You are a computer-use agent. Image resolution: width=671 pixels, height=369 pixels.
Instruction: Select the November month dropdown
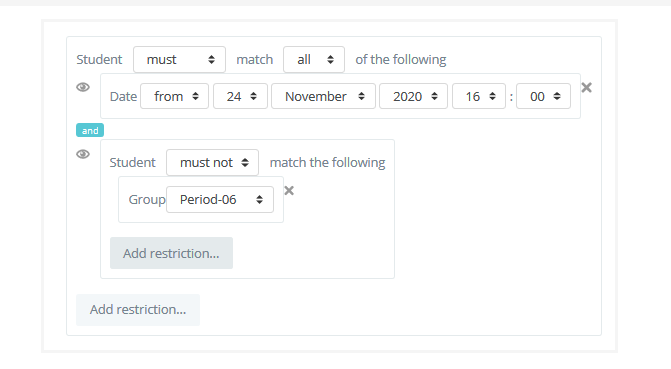point(324,96)
